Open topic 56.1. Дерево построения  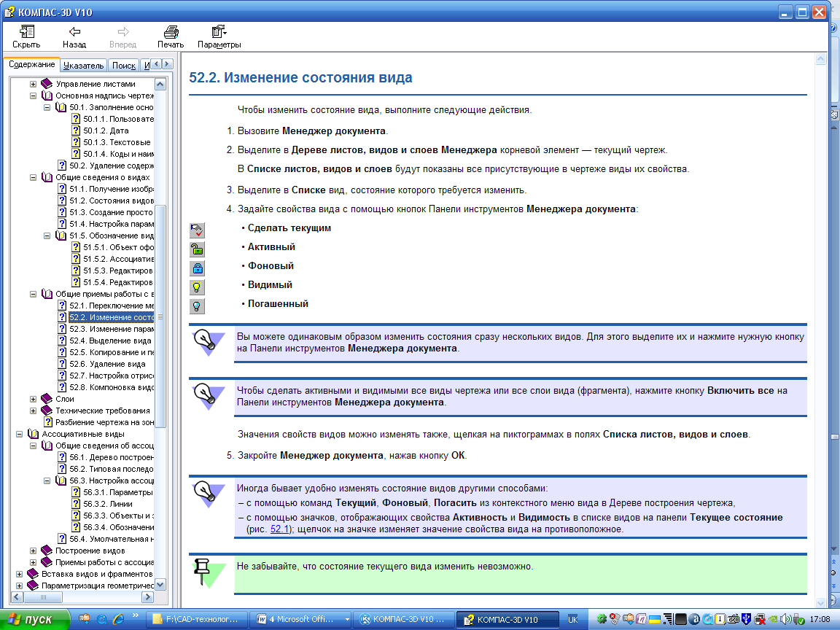(112, 457)
